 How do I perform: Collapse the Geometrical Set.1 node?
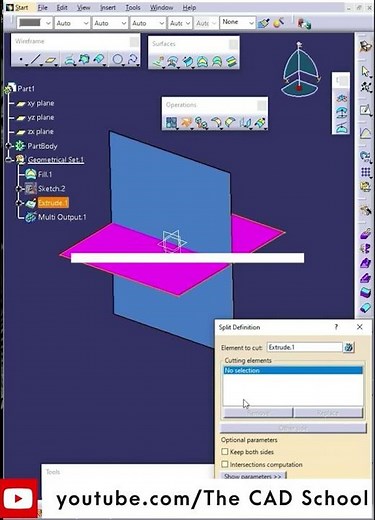click(x=9, y=160)
